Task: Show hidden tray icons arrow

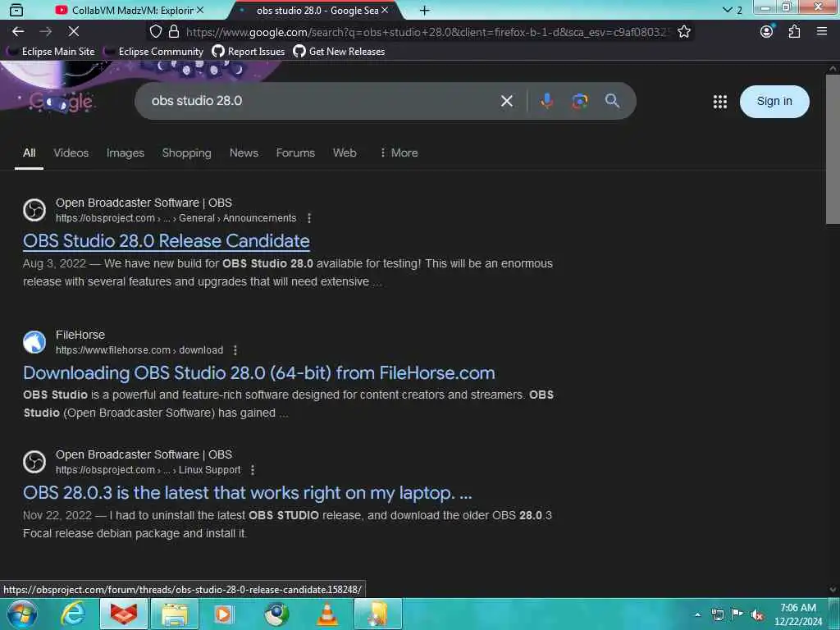Action: click(697, 614)
